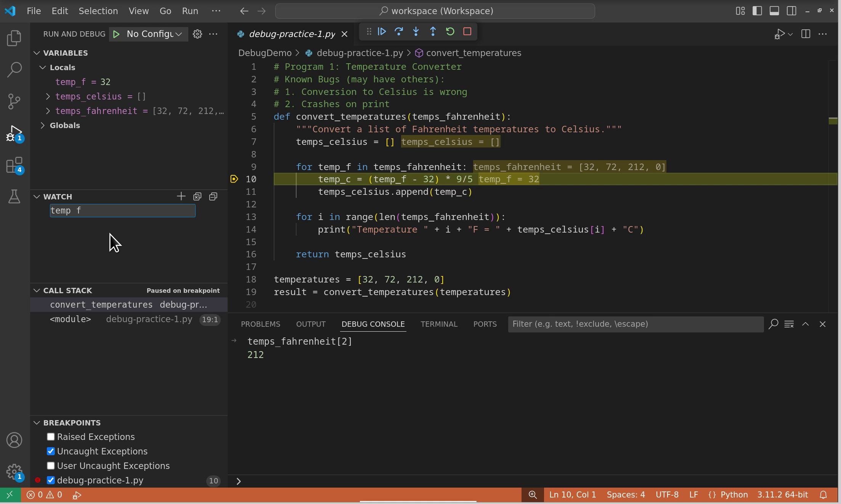Click the Step Out debug button

tap(433, 32)
